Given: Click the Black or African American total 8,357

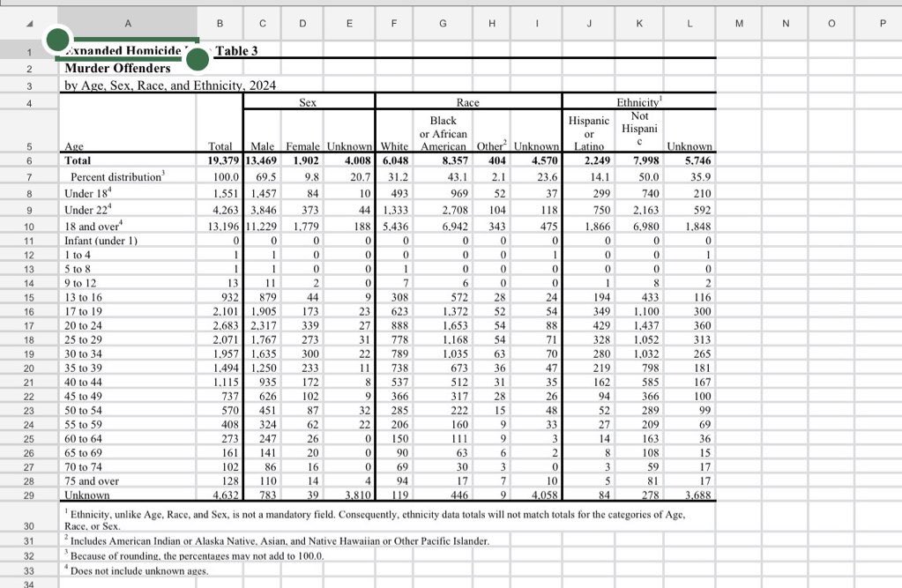Looking at the screenshot, I should (455, 160).
